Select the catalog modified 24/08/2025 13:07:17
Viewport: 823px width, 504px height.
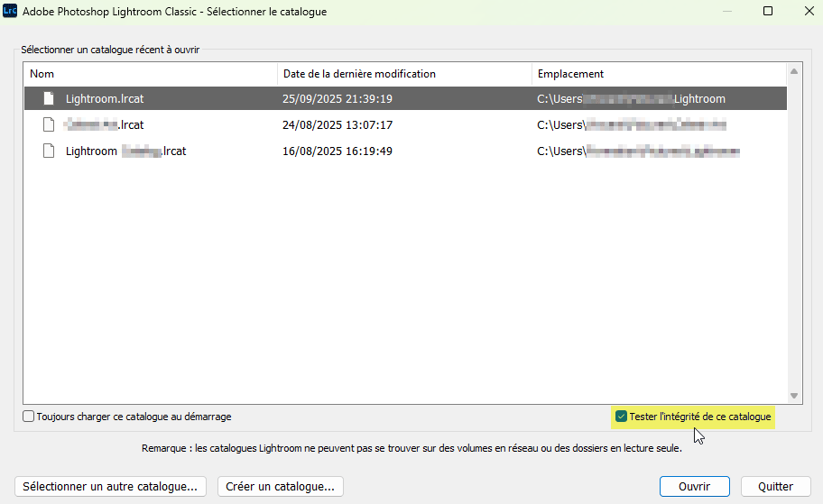click(338, 125)
